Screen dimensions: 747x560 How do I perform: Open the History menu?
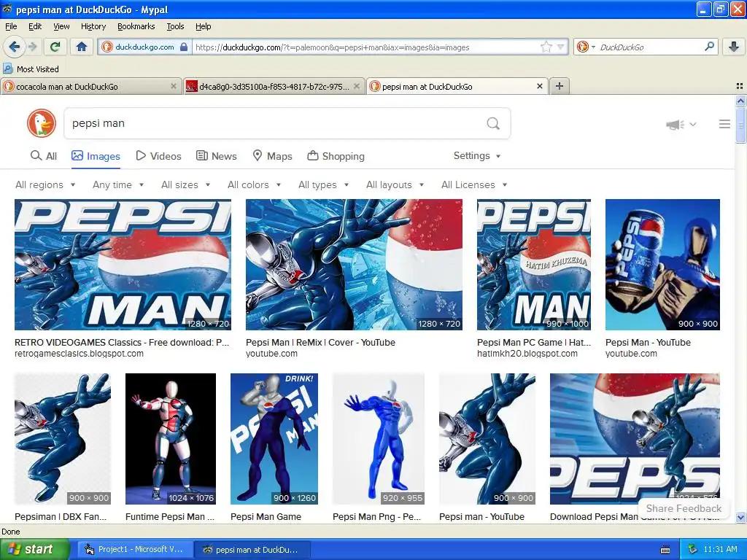93,26
